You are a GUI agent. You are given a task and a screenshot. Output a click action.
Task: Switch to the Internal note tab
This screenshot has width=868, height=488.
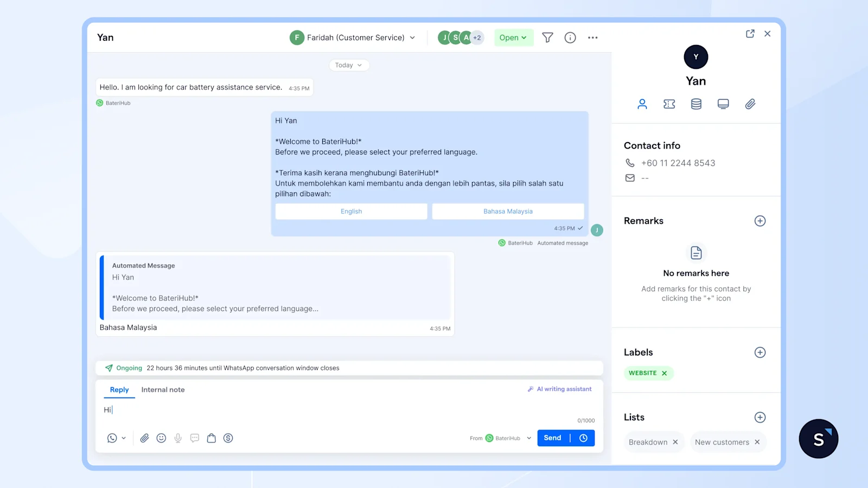[x=163, y=389]
